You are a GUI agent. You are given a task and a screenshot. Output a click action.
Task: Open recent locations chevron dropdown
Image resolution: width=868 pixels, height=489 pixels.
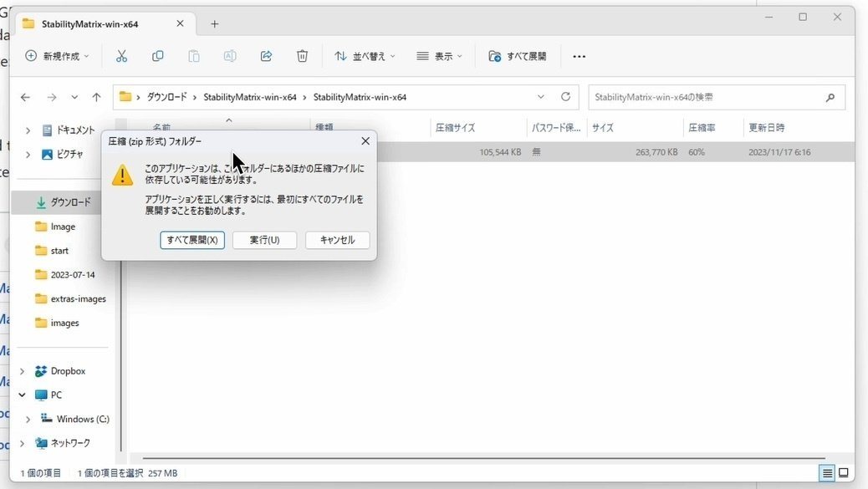[74, 97]
